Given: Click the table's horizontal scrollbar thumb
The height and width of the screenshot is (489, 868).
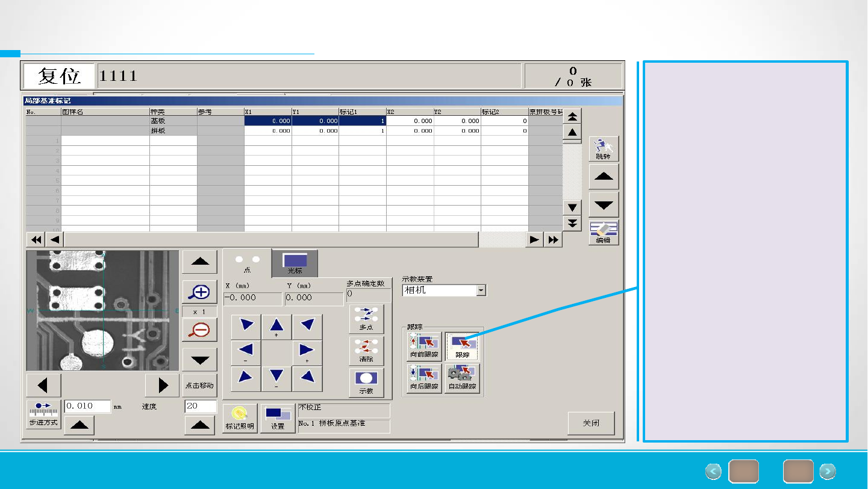Looking at the screenshot, I should (272, 239).
